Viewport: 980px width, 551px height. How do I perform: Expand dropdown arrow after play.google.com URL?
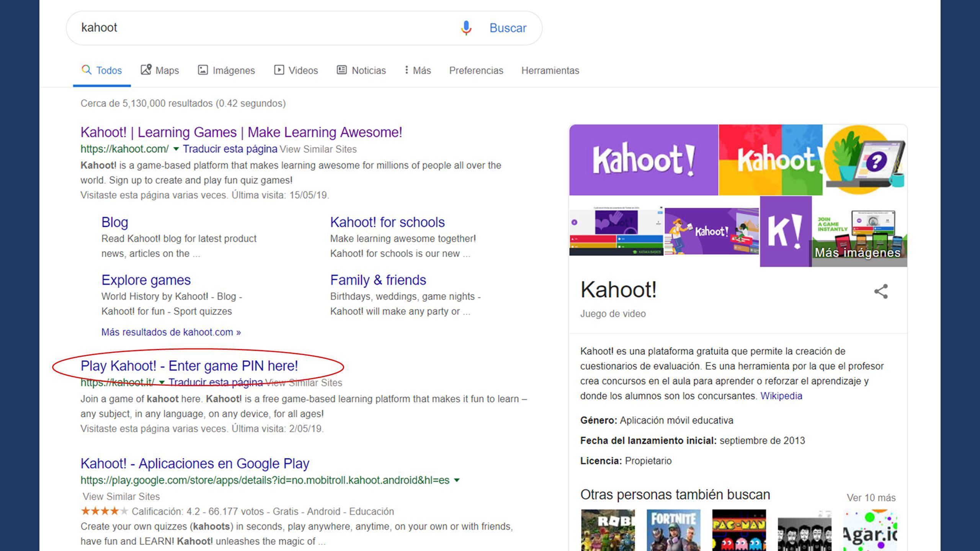456,480
